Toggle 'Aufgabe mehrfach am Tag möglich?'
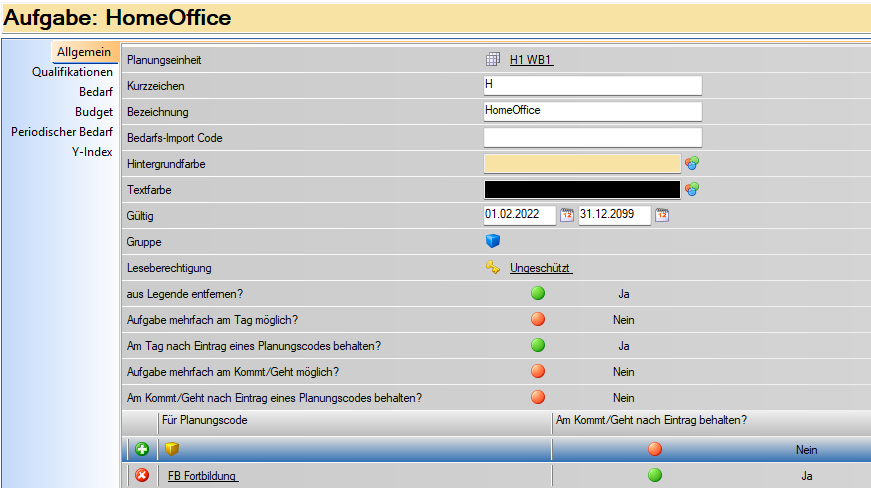Screen dimensions: 871x488 coord(538,320)
